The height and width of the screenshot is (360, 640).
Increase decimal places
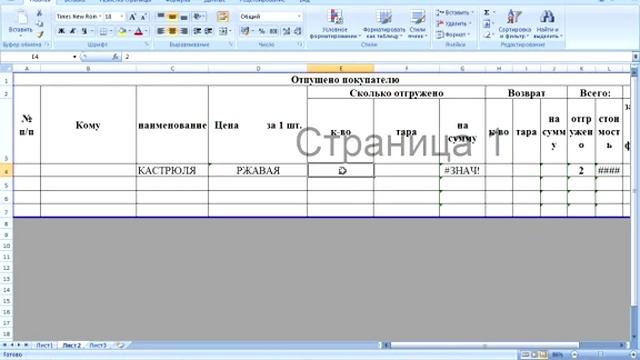287,31
